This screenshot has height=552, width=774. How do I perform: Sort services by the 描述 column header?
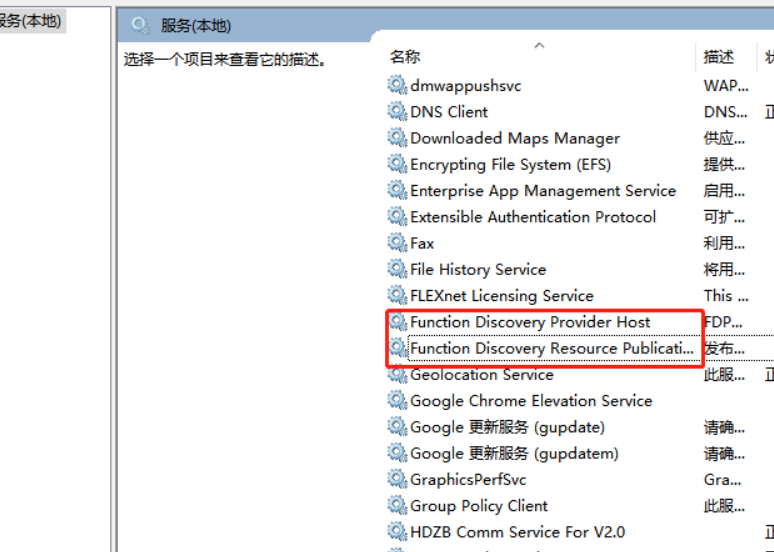[x=718, y=57]
